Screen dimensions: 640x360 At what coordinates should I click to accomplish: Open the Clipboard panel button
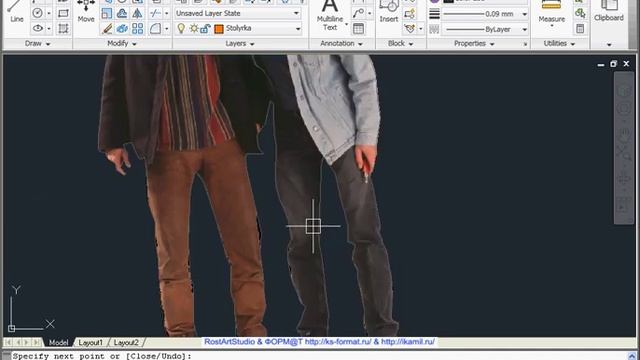[x=609, y=11]
